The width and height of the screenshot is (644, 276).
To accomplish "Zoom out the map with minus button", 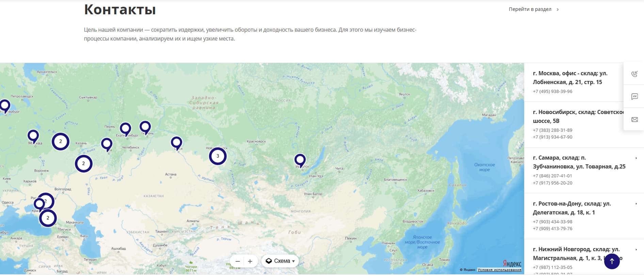I will (x=238, y=261).
